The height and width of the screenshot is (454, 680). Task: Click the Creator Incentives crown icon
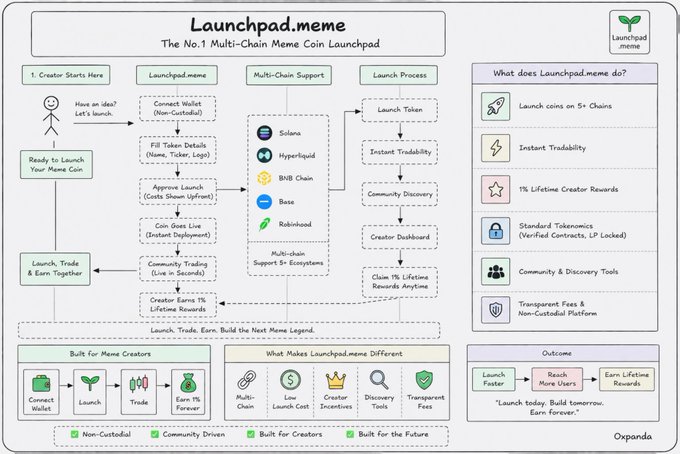pyautogui.click(x=336, y=380)
